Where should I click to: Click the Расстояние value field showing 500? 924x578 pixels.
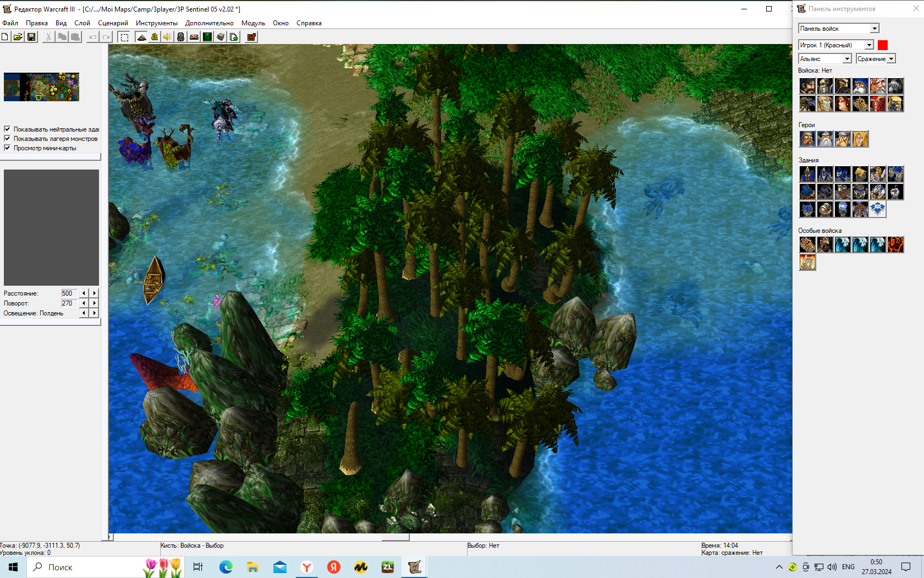(69, 293)
